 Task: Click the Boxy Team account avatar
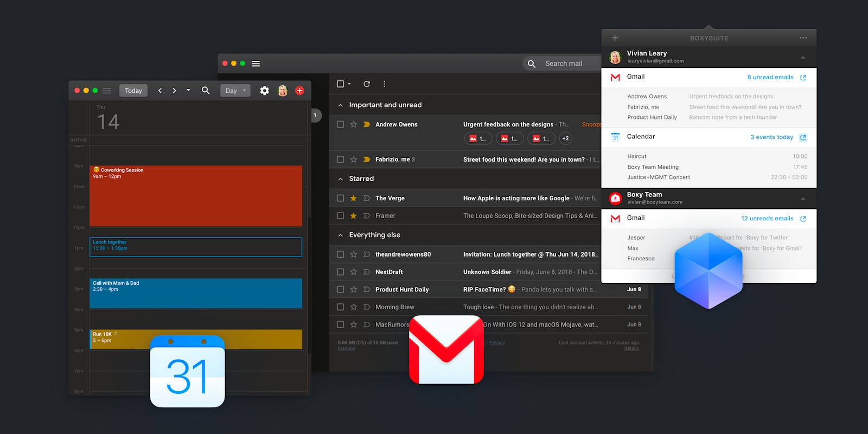point(615,199)
